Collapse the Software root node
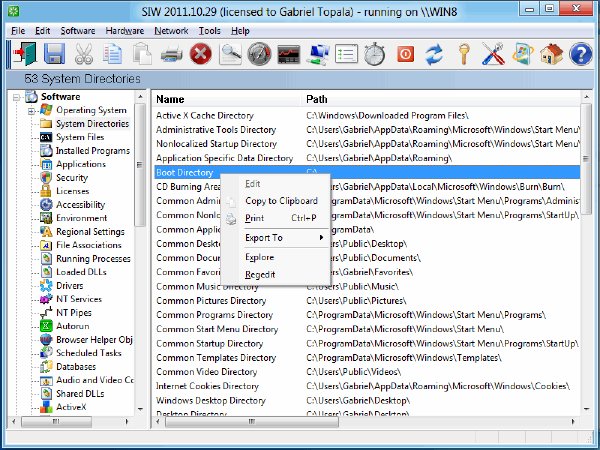 (16, 97)
